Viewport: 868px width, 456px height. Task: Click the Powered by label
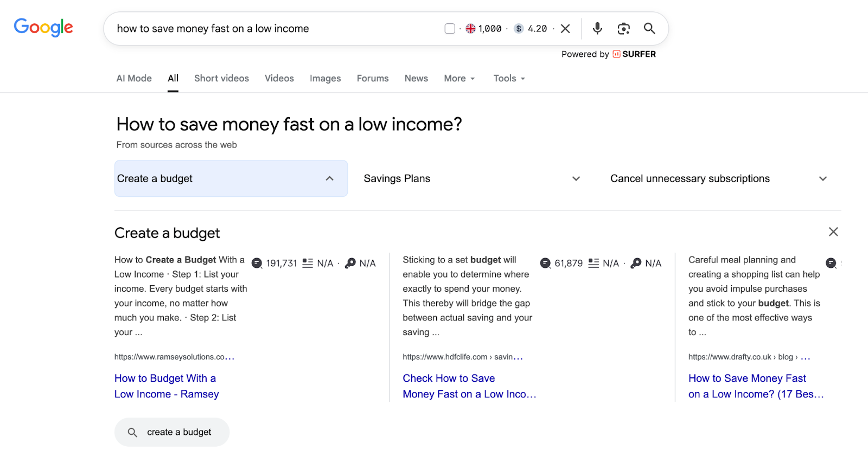pos(585,54)
